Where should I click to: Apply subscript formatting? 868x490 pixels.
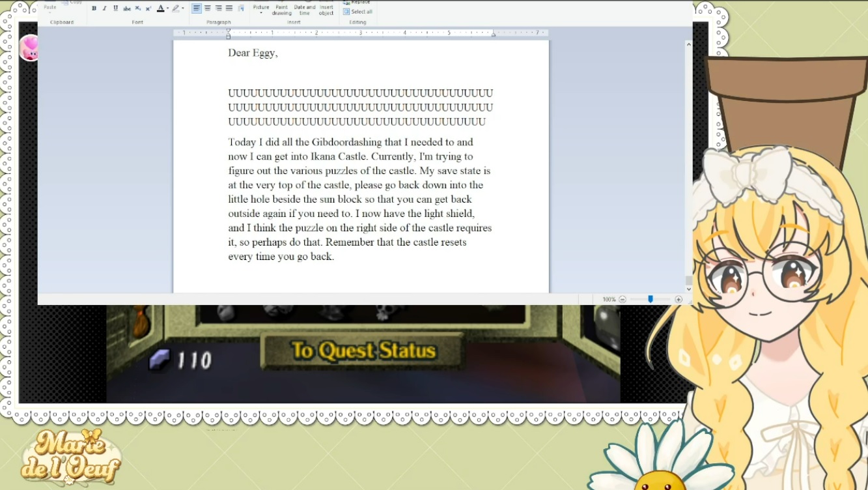click(x=137, y=8)
